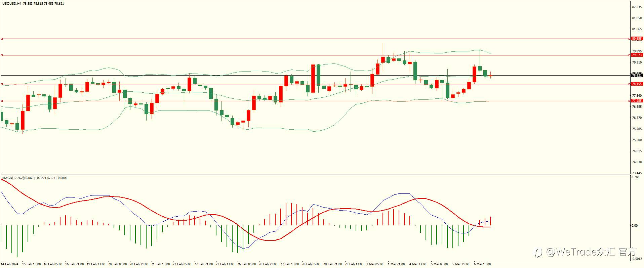The image size is (644, 268).
Task: Click the 14 Feb 2024 time axis label
Action: [10, 264]
